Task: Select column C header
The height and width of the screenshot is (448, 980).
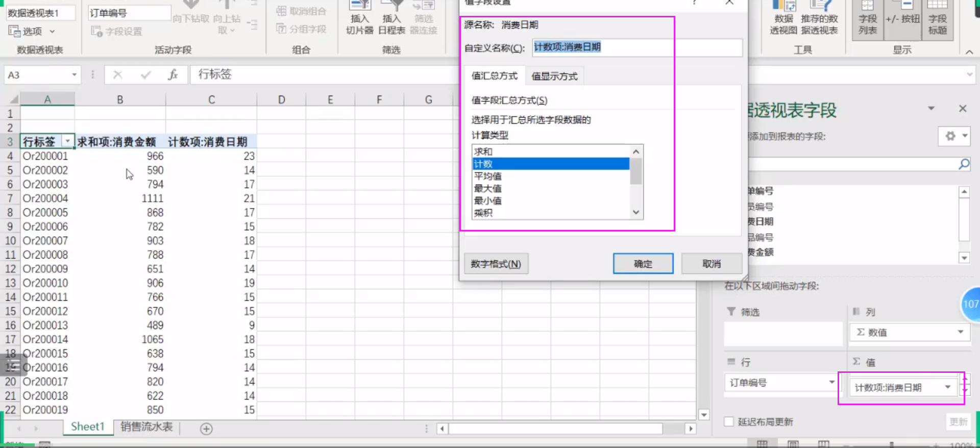Action: 211,99
